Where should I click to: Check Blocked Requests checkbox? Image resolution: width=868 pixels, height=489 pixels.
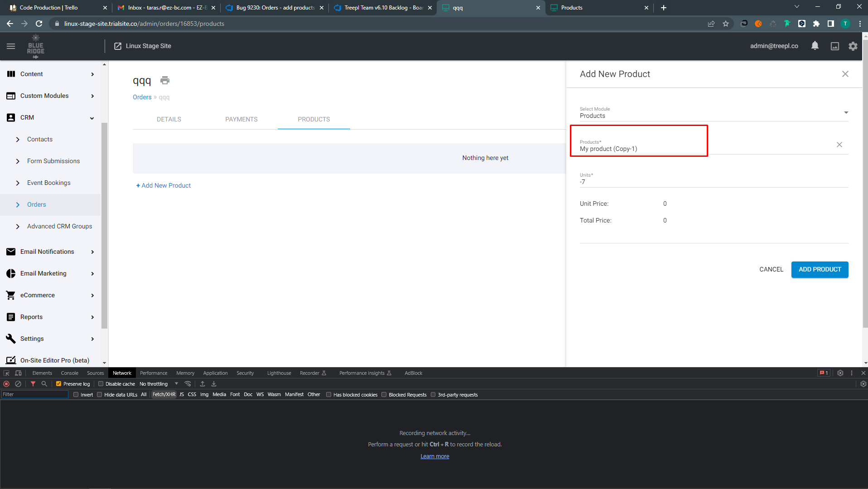point(384,395)
